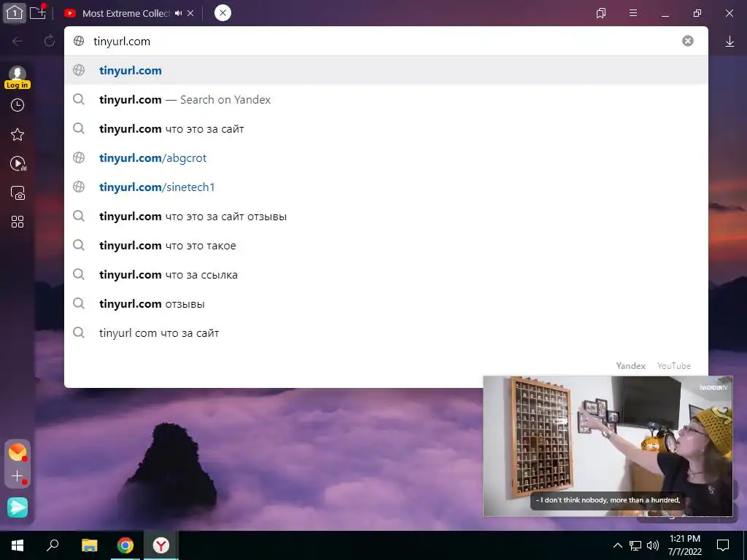Image resolution: width=747 pixels, height=560 pixels.
Task: Choose tinyurl.com — Search on Yandex suggestion
Action: (x=386, y=99)
